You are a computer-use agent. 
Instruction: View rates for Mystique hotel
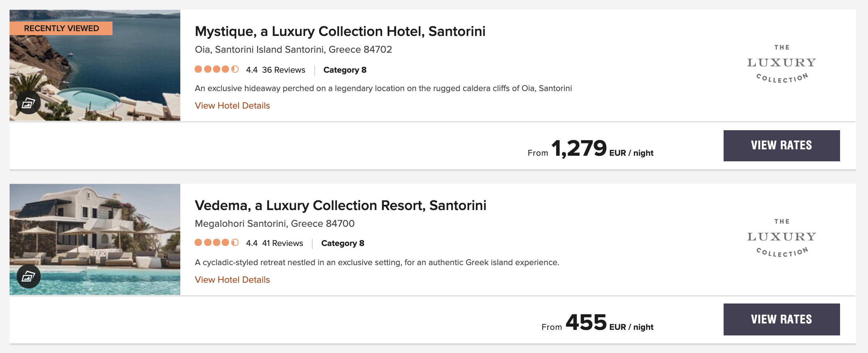click(781, 145)
